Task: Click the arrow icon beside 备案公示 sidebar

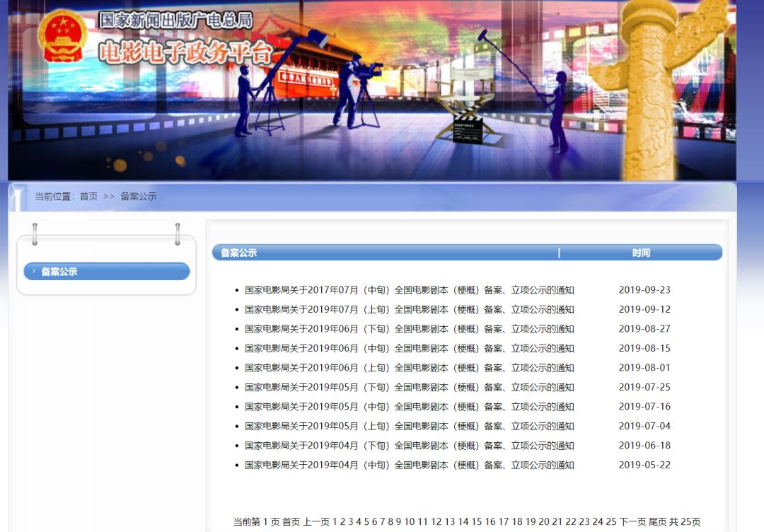Action: click(34, 271)
